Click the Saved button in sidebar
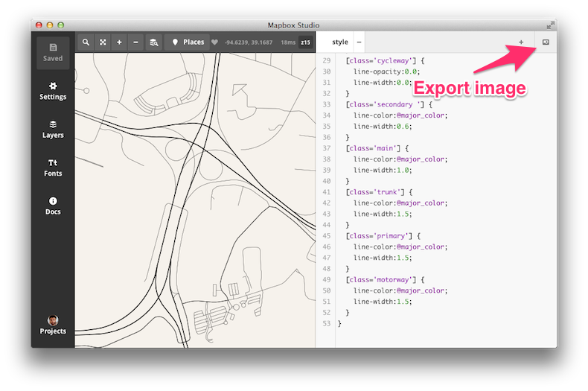 [x=53, y=53]
